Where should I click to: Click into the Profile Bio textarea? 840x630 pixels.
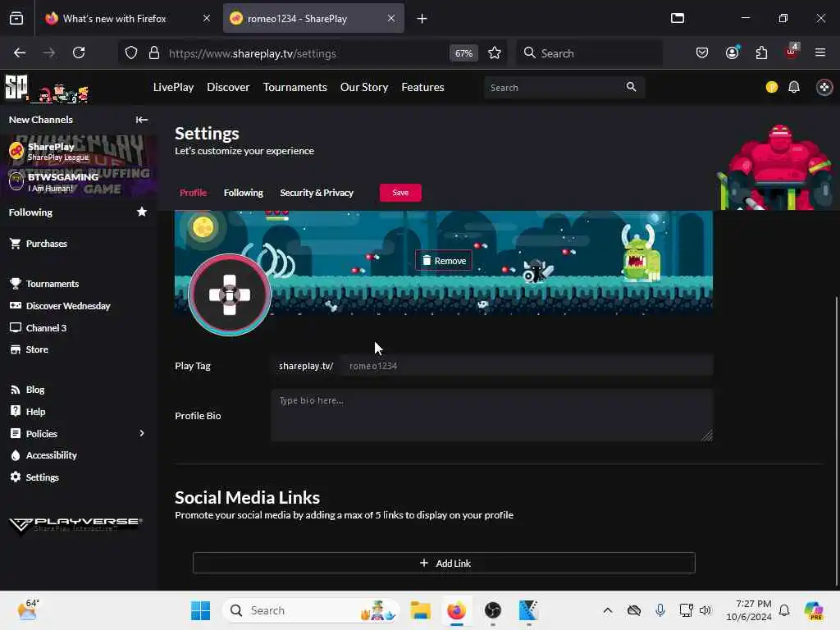coord(492,416)
